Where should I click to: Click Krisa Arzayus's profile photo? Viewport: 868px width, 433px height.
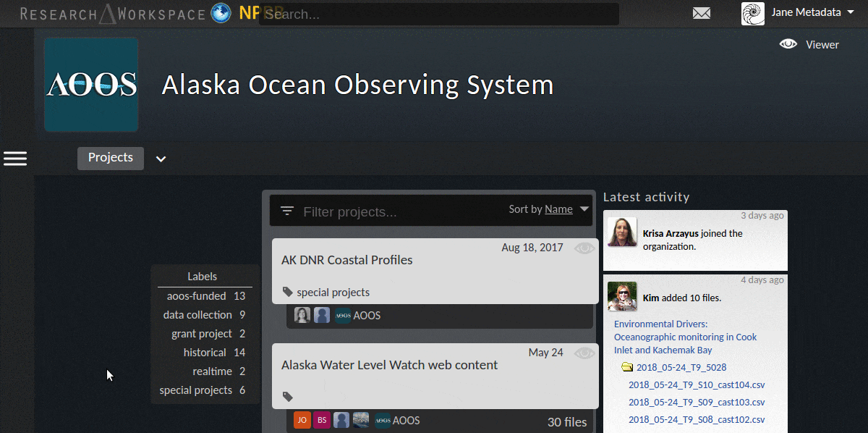click(x=622, y=232)
